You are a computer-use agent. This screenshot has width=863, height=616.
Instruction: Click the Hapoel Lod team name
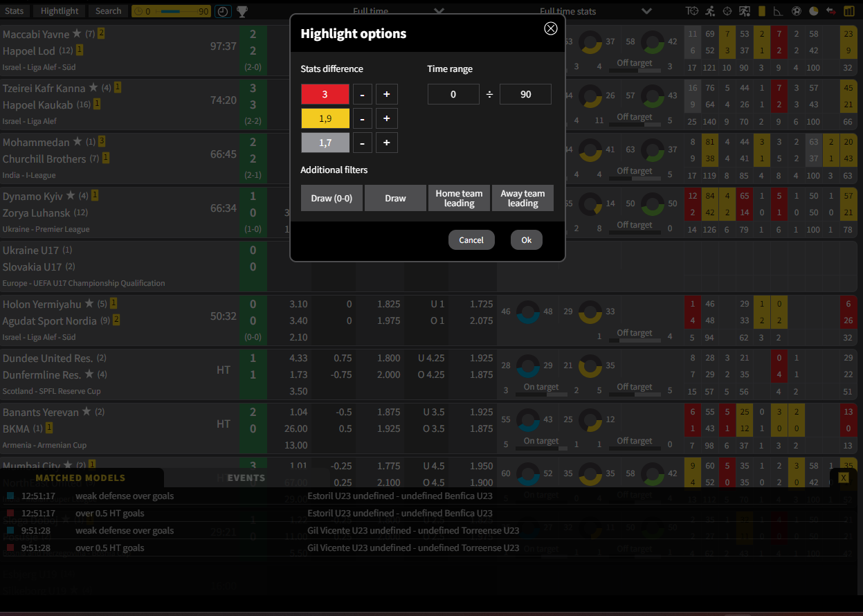[28, 51]
